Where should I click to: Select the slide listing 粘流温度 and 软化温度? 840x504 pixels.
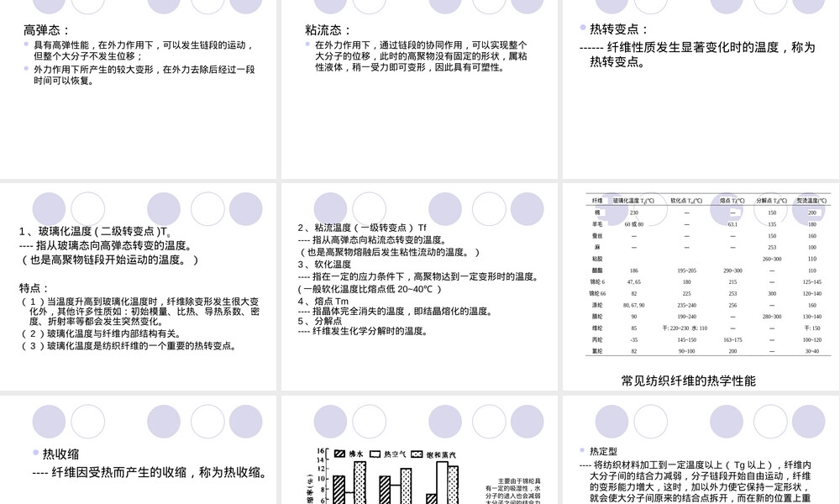(419, 286)
